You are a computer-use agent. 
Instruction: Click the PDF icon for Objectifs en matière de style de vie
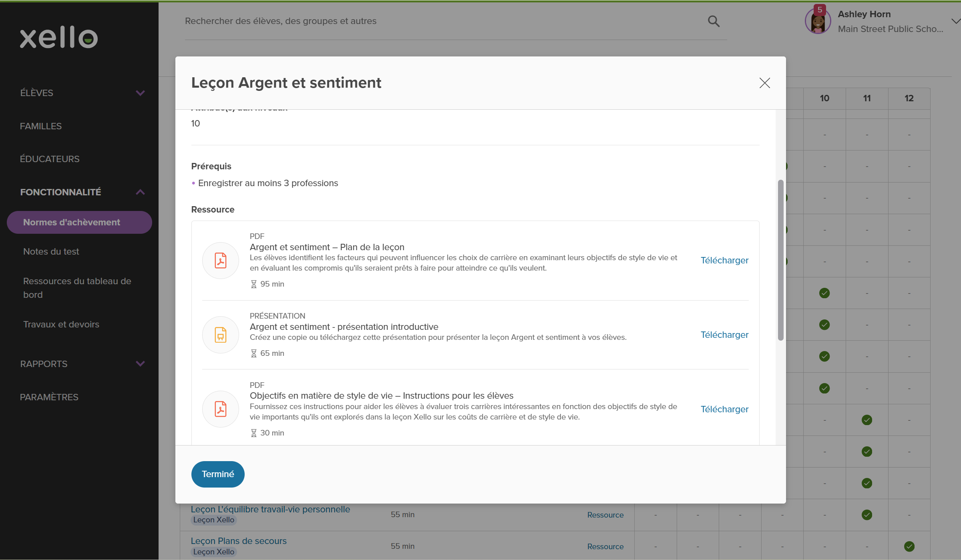(x=221, y=409)
